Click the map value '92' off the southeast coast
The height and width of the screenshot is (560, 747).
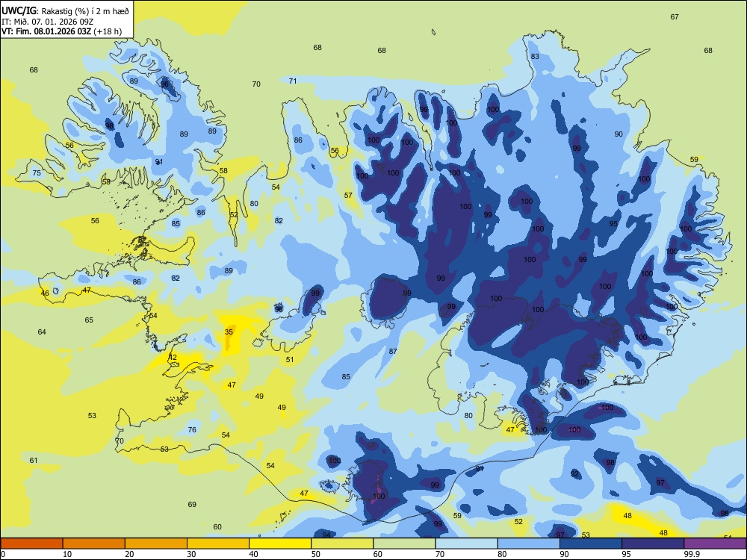point(575,474)
